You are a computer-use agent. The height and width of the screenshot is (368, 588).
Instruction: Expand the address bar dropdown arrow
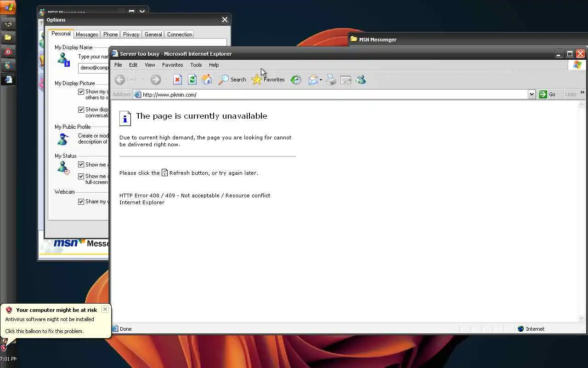pos(531,94)
